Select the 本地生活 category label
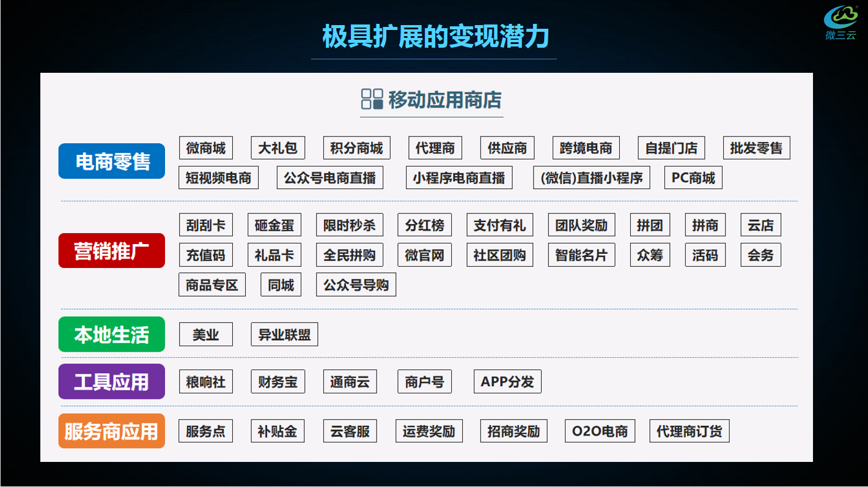Viewport: 868px width, 487px height. (x=112, y=334)
